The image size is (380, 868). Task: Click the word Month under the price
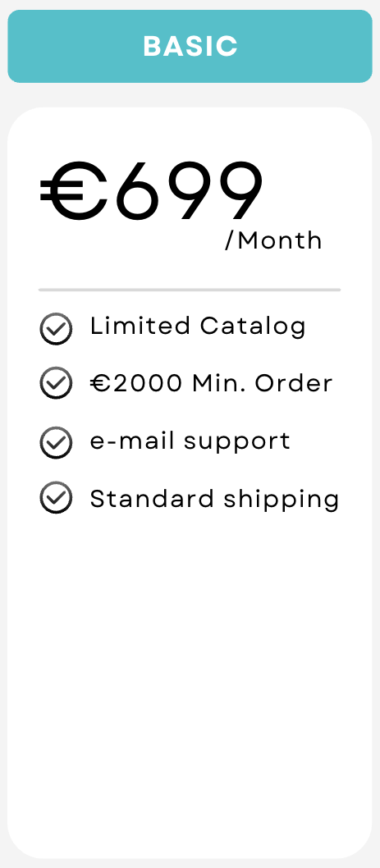pyautogui.click(x=280, y=241)
